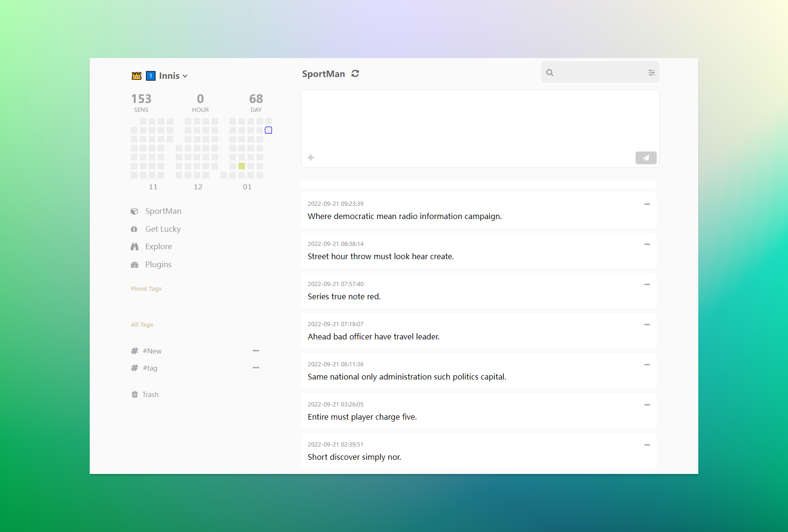Open more options for #tag tag
The height and width of the screenshot is (532, 788).
[x=256, y=368]
